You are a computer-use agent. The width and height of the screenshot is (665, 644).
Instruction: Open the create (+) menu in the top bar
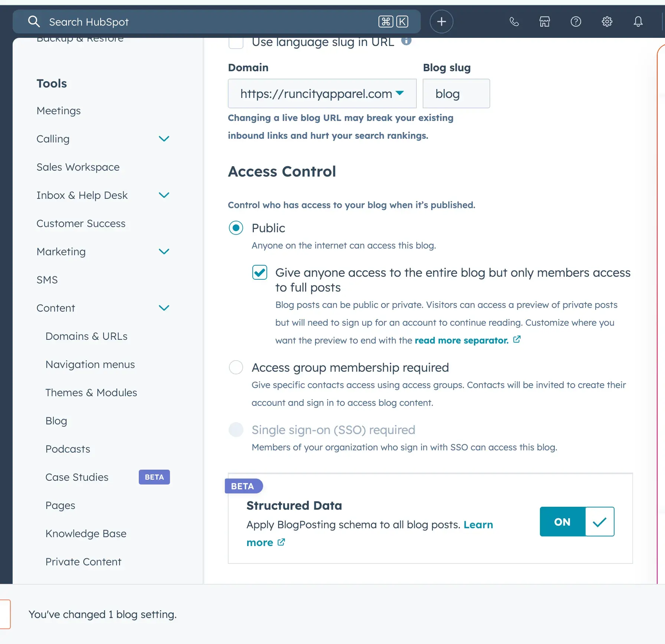point(441,21)
